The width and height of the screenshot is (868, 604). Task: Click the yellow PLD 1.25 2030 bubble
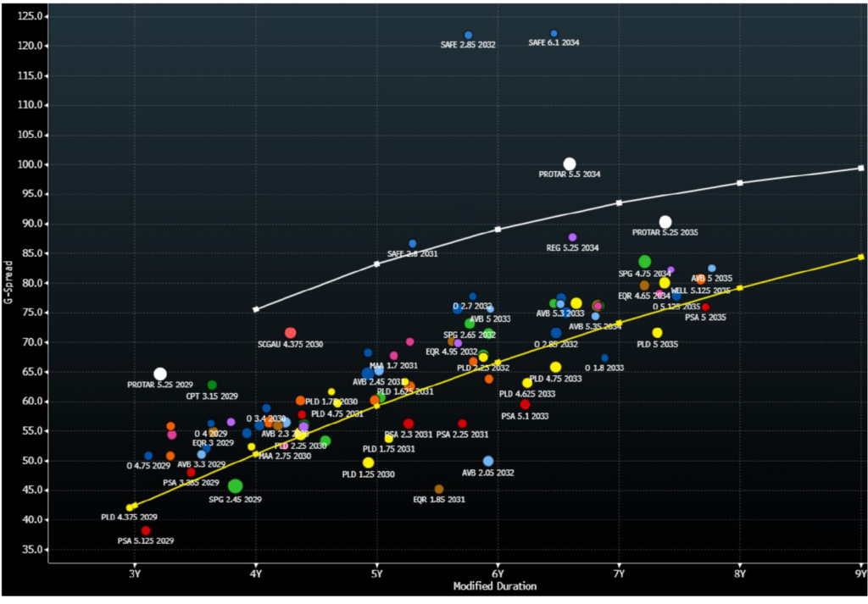pyautogui.click(x=368, y=463)
